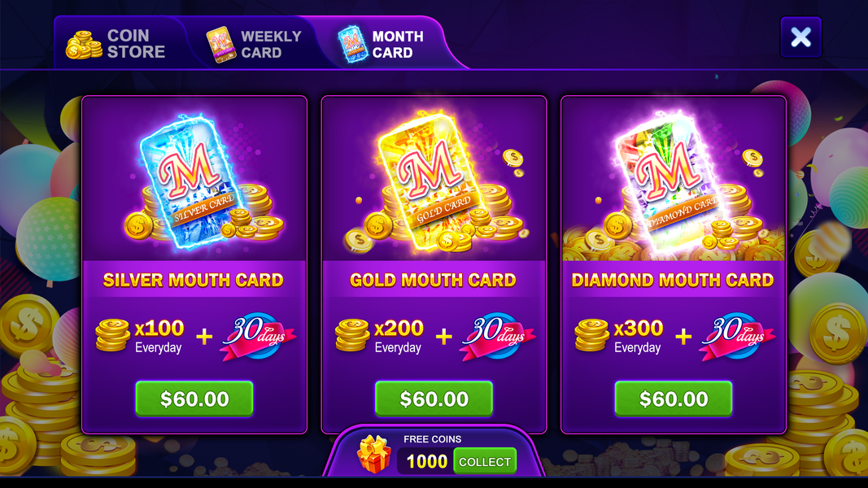
Task: Click the 30 days ribbon on Silver card
Action: (x=259, y=337)
